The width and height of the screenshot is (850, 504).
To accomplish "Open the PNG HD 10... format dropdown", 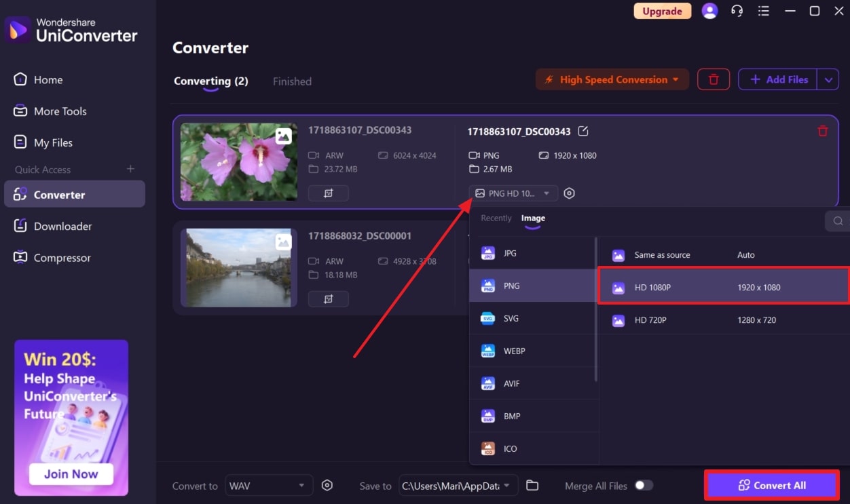I will pos(513,193).
